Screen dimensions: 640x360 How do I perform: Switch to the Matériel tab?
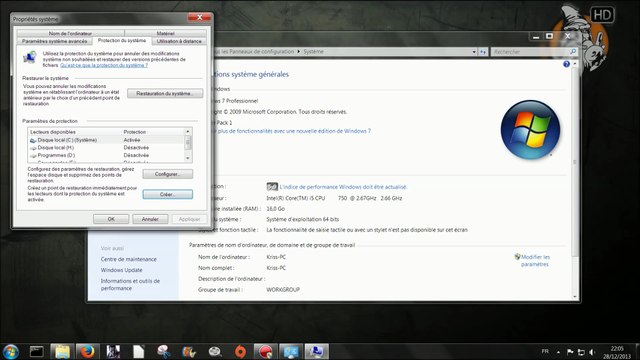165,33
